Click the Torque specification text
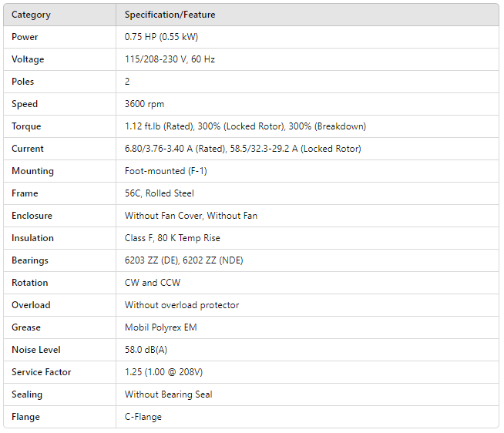504x433 pixels. coord(245,126)
